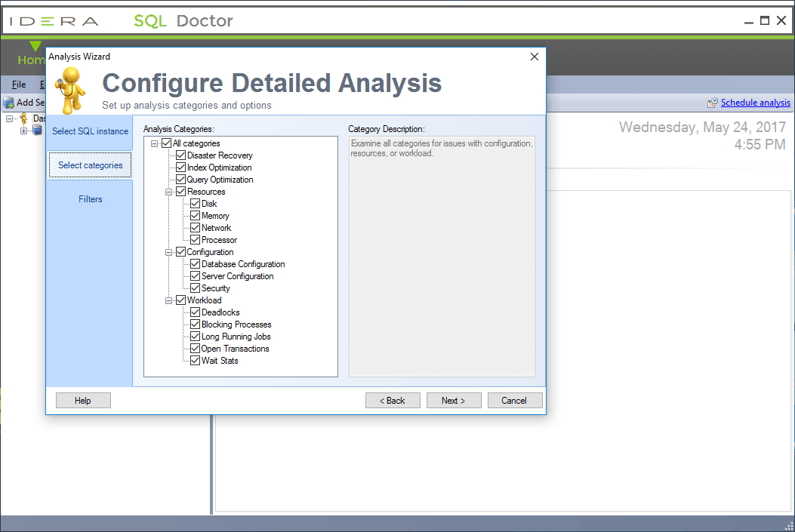The image size is (795, 532).
Task: Click the Category Description text box
Action: (x=442, y=257)
